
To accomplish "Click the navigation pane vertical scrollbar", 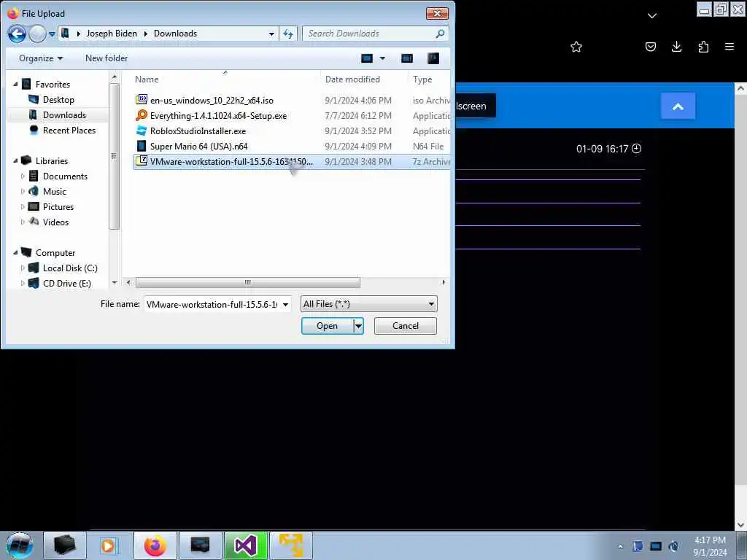I will (x=114, y=156).
